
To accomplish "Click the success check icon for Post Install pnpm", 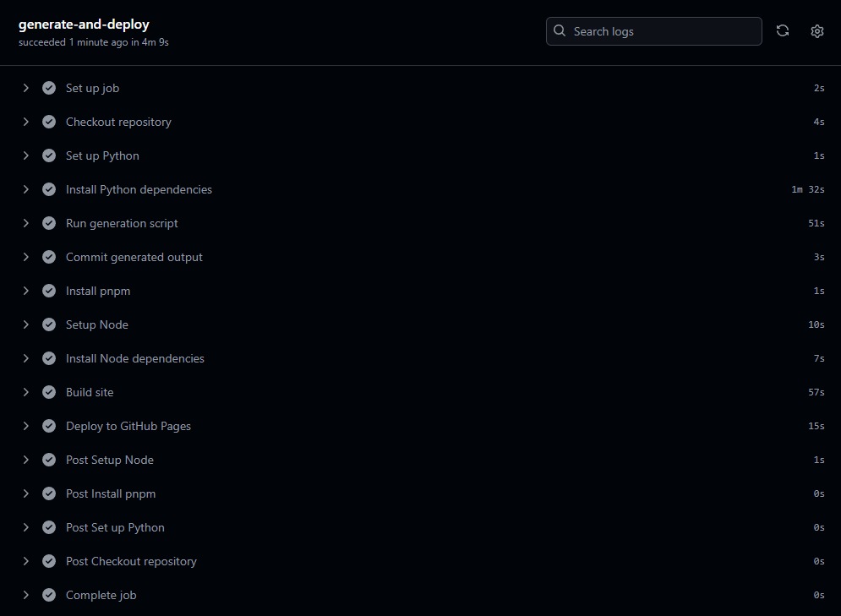I will click(x=49, y=493).
